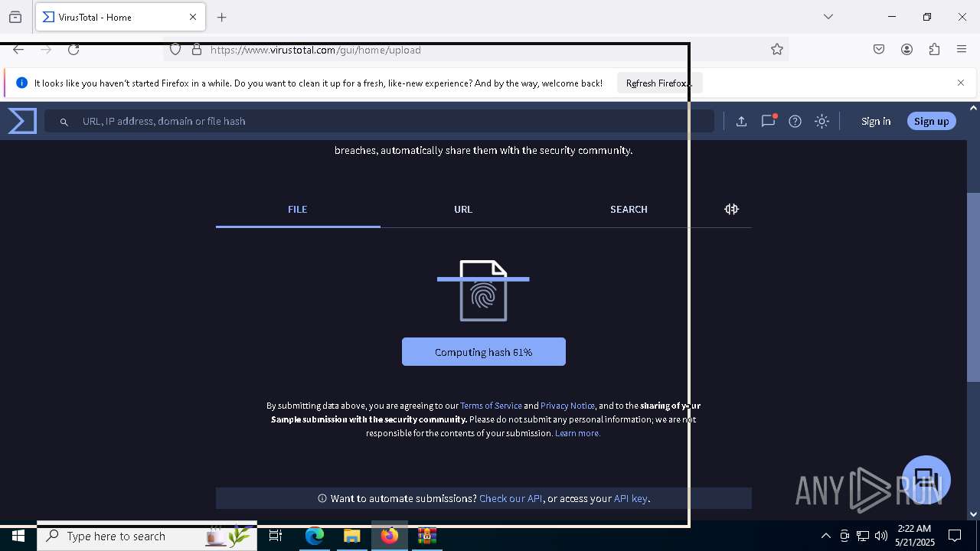Open the help question mark icon

point(795,121)
